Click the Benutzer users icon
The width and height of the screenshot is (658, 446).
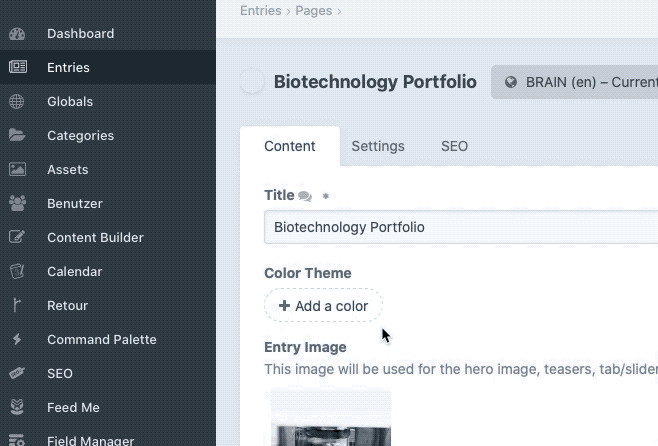[x=17, y=203]
